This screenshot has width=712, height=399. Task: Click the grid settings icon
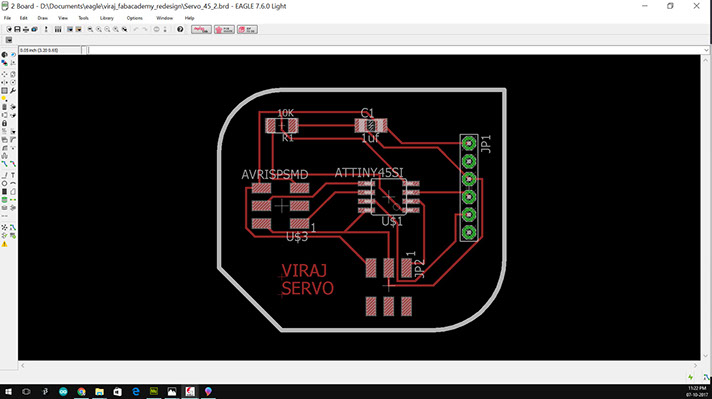click(9, 40)
